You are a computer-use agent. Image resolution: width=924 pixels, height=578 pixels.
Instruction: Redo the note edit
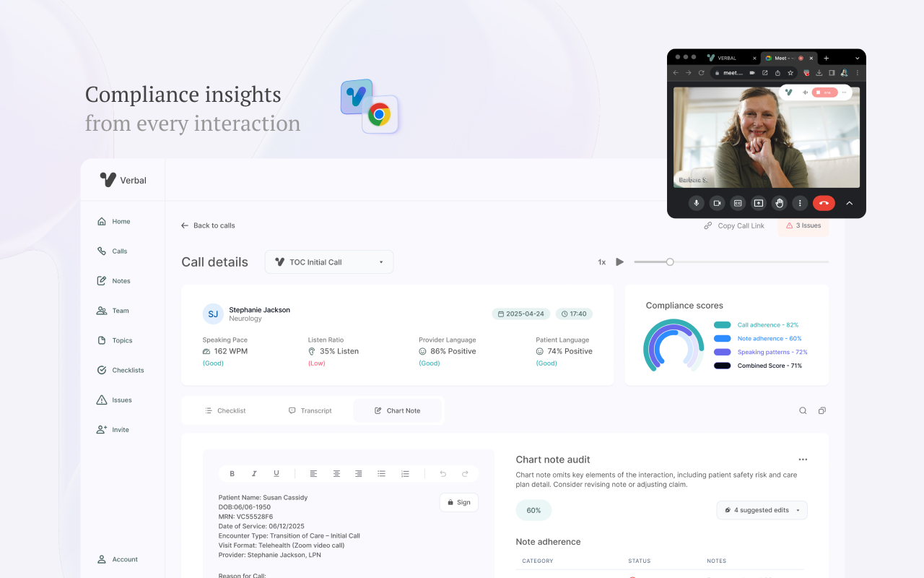[x=465, y=474]
